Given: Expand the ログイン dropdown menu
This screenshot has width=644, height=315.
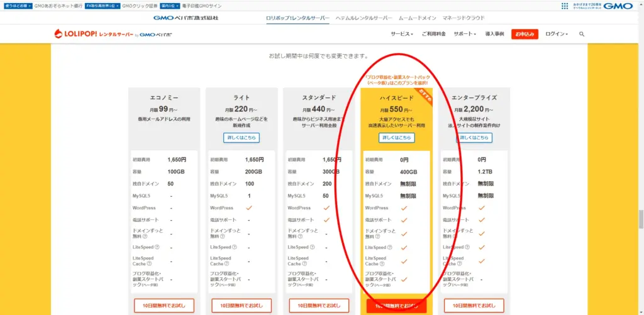Looking at the screenshot, I should coord(557,35).
